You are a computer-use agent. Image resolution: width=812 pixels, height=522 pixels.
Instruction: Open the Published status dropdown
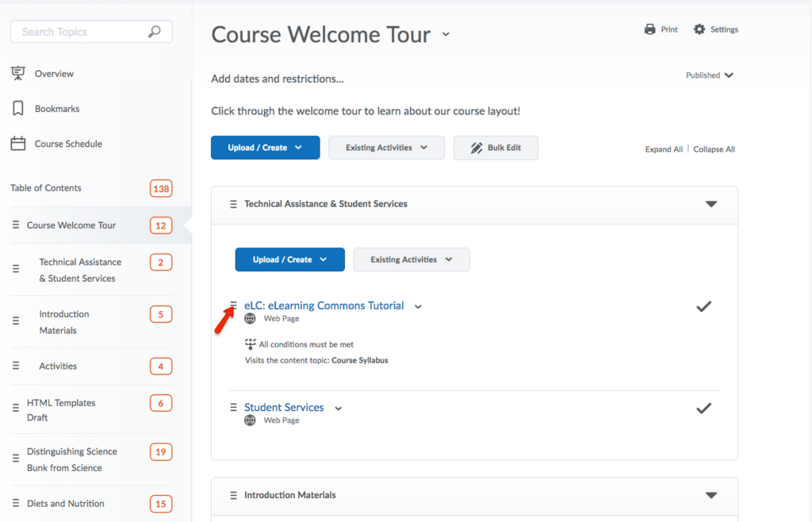pos(710,75)
